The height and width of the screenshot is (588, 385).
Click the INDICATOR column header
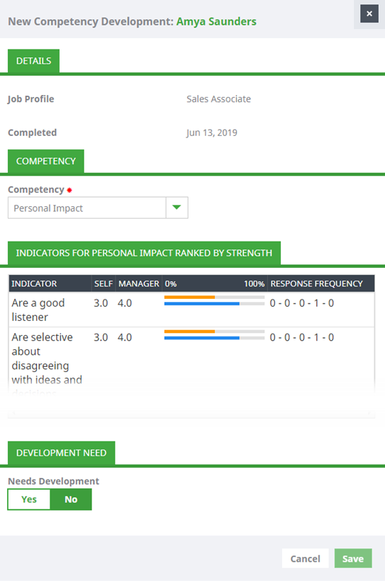coord(50,283)
